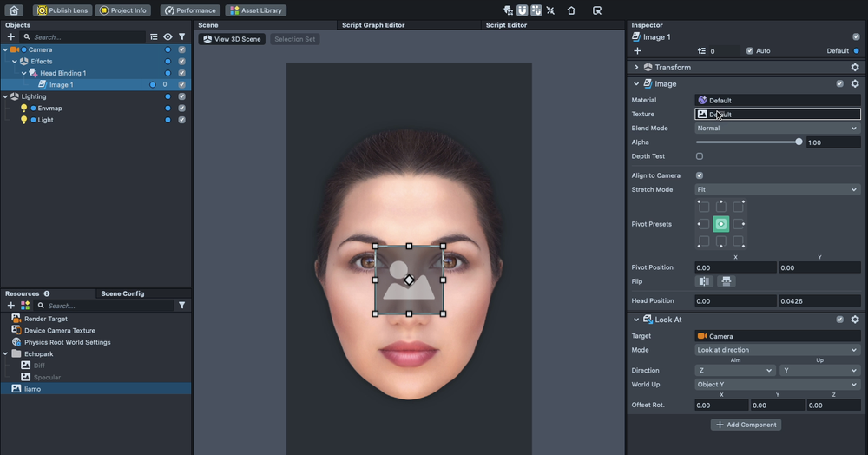The image size is (868, 455).
Task: Select the Envmap object
Action: click(x=49, y=108)
